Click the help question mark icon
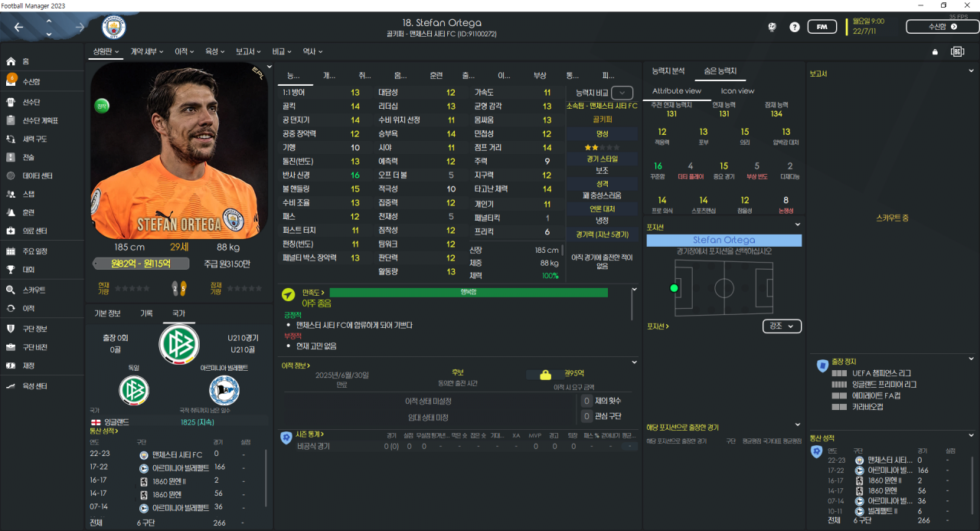 coord(795,27)
